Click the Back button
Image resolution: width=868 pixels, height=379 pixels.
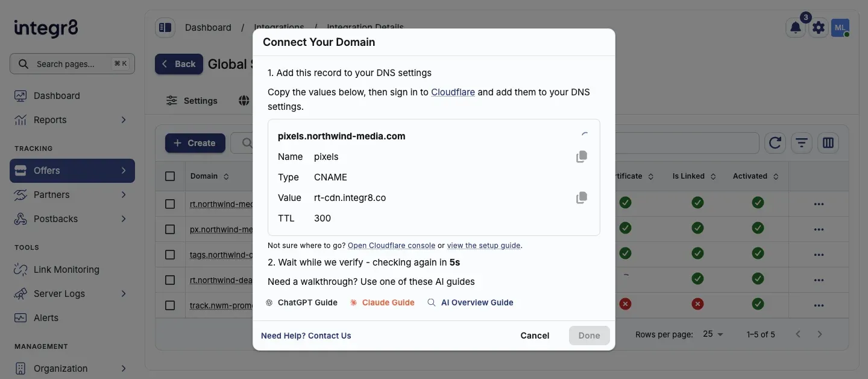click(x=179, y=64)
